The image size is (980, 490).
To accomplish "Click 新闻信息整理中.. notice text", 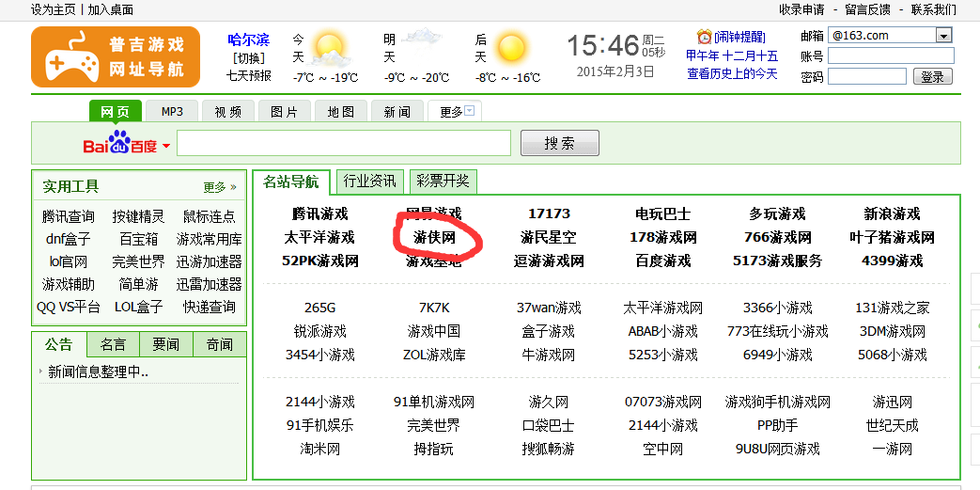I will 98,371.
